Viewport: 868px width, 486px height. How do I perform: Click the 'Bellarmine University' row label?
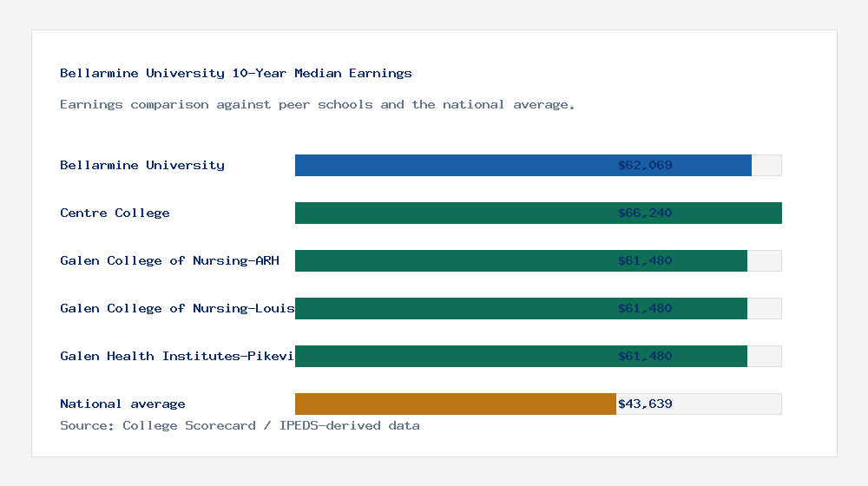tap(142, 165)
